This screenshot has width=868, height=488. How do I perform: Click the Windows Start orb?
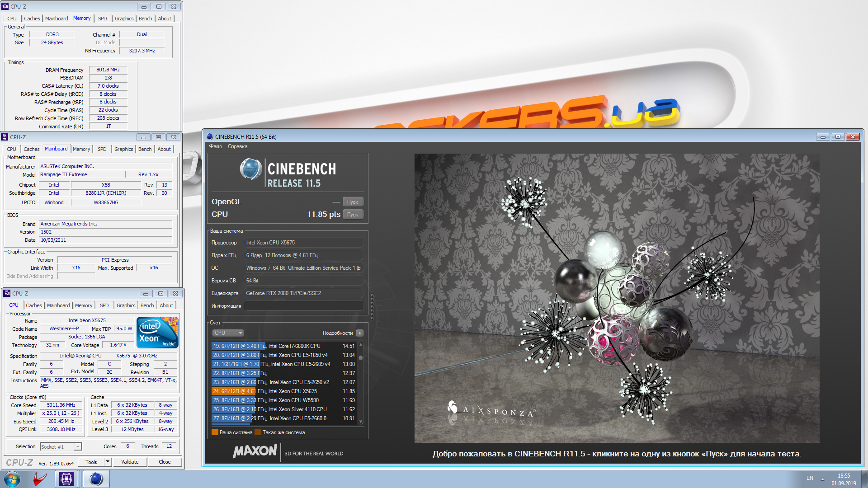coord(12,479)
